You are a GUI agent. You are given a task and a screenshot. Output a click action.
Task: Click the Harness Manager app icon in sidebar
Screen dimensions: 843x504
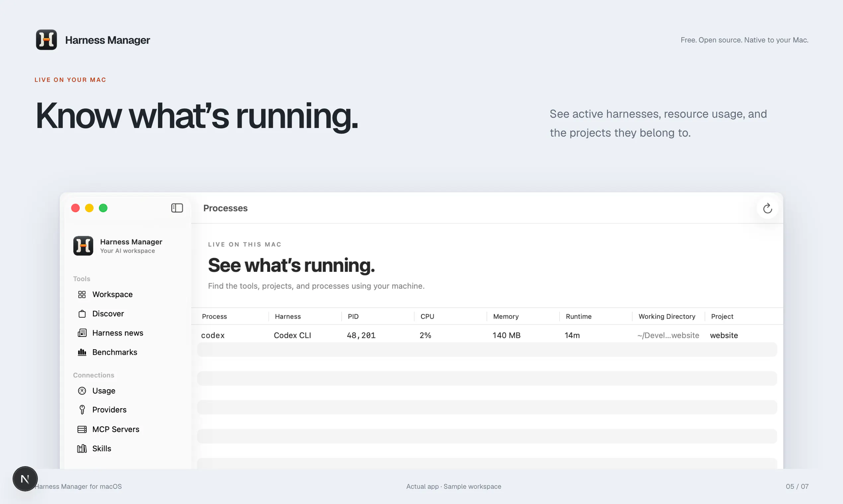tap(83, 246)
